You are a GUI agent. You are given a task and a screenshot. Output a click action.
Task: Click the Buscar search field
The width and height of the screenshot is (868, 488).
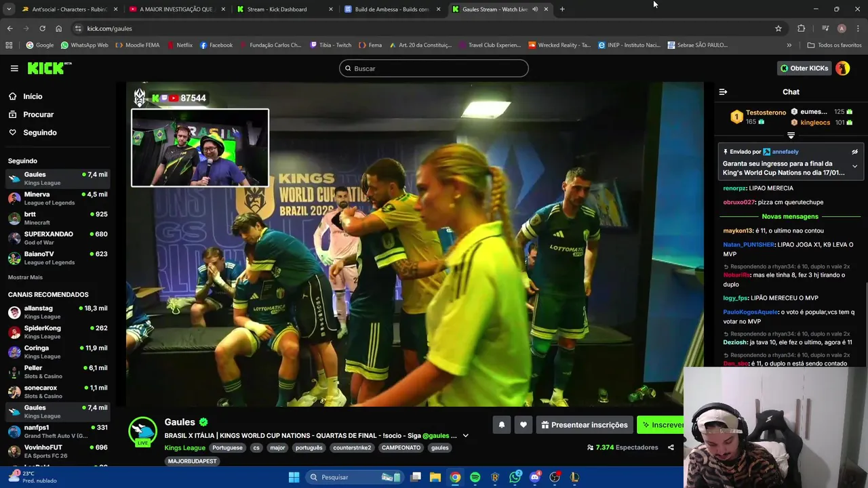(434, 68)
